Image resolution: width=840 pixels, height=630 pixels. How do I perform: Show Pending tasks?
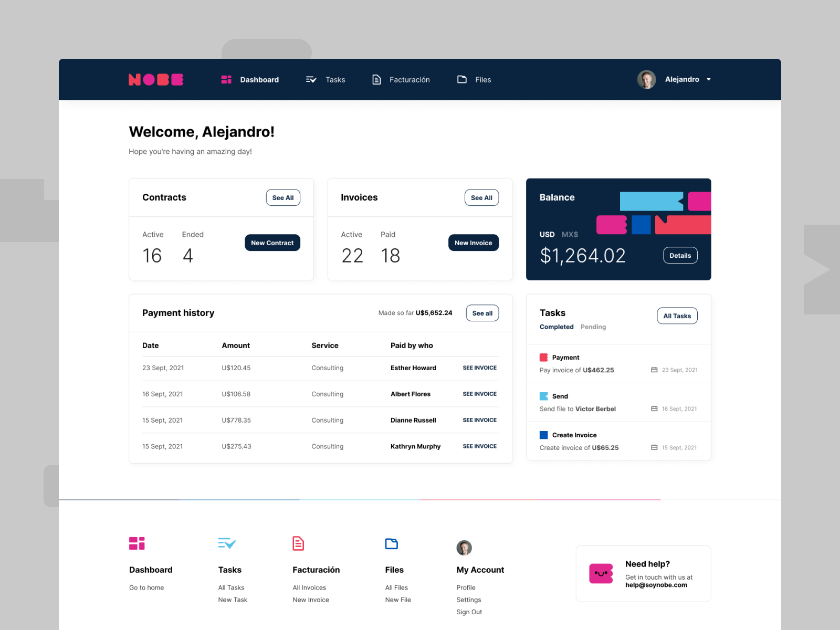tap(593, 327)
